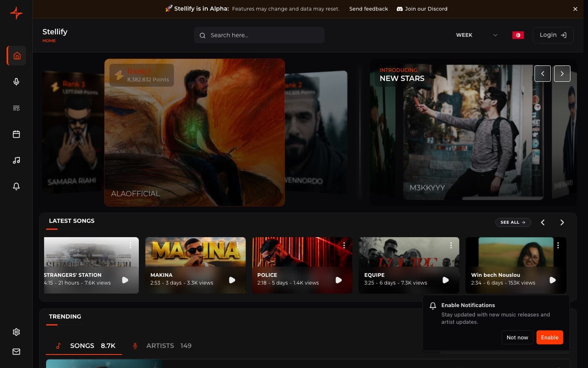
Task: Play the EQUIPE song
Action: 446,280
